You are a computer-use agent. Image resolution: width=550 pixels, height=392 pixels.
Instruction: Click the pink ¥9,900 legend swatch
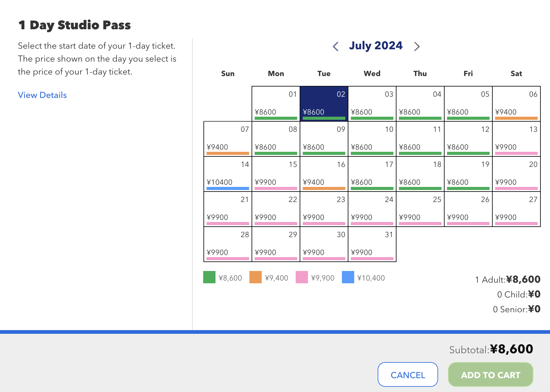[302, 277]
